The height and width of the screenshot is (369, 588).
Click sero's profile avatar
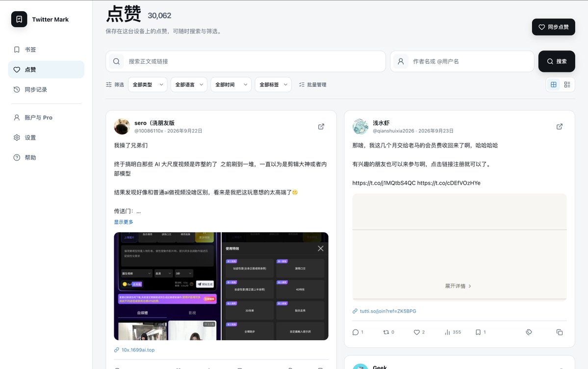tap(122, 126)
